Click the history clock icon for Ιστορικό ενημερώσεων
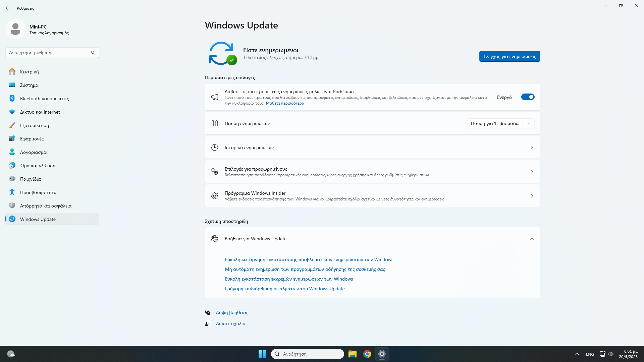The width and height of the screenshot is (644, 362). tap(215, 147)
